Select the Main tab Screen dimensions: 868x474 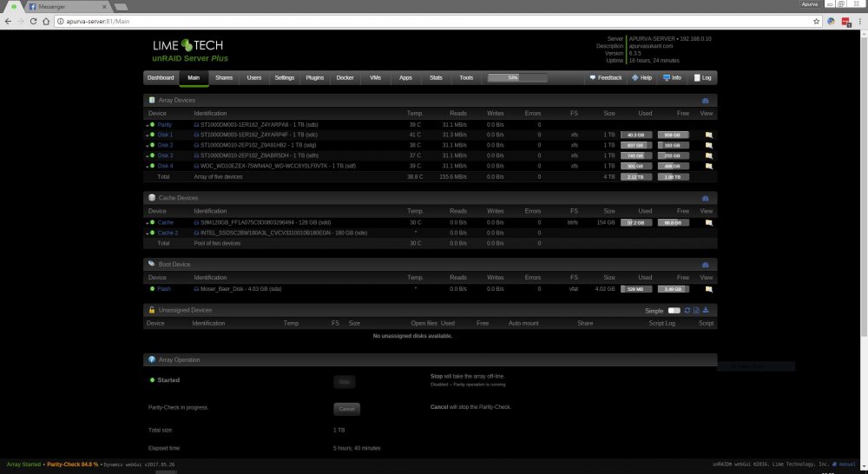pyautogui.click(x=194, y=78)
